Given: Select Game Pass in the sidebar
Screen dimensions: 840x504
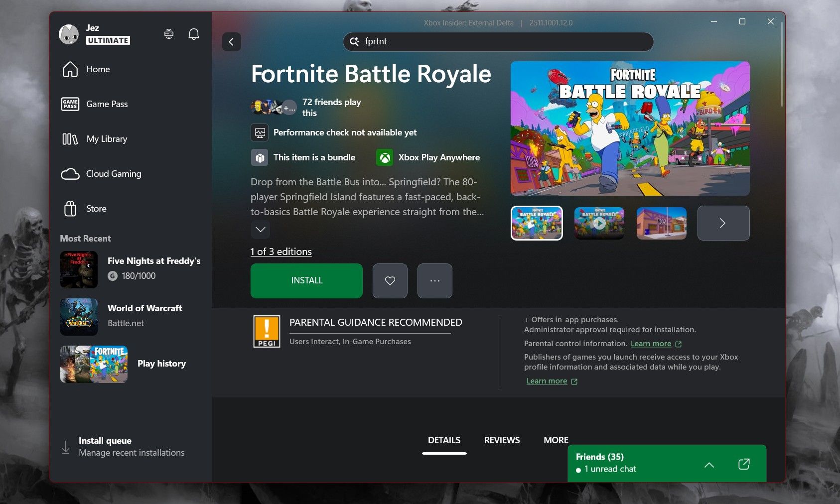Looking at the screenshot, I should [x=107, y=104].
